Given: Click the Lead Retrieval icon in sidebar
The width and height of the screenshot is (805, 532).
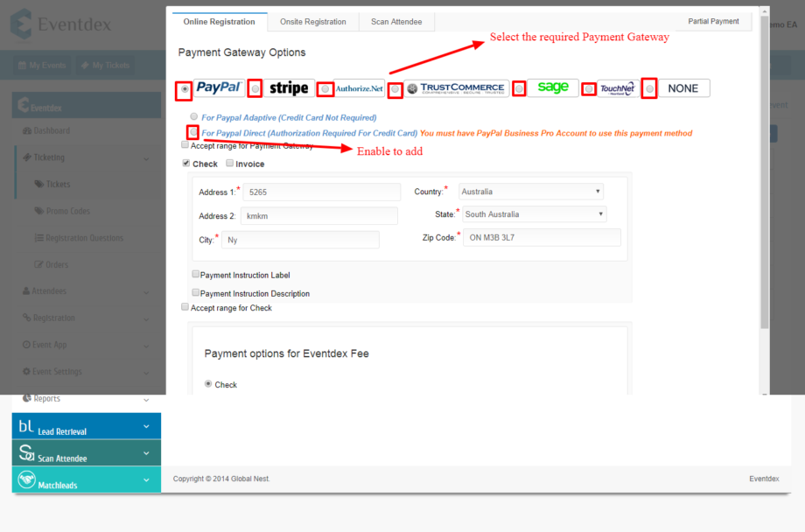Looking at the screenshot, I should [x=25, y=427].
